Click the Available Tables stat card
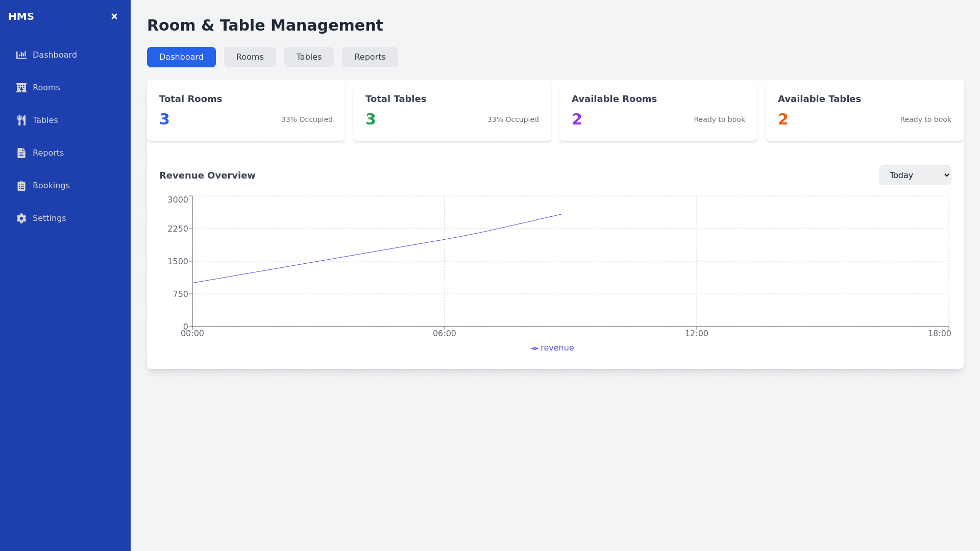Viewport: 980px width, 551px height. 864,110
